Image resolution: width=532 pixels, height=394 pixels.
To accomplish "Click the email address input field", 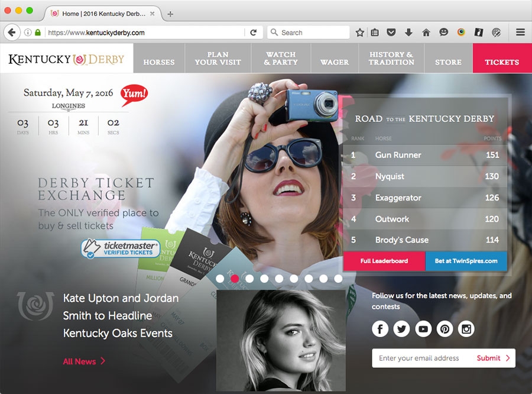I will (x=423, y=358).
